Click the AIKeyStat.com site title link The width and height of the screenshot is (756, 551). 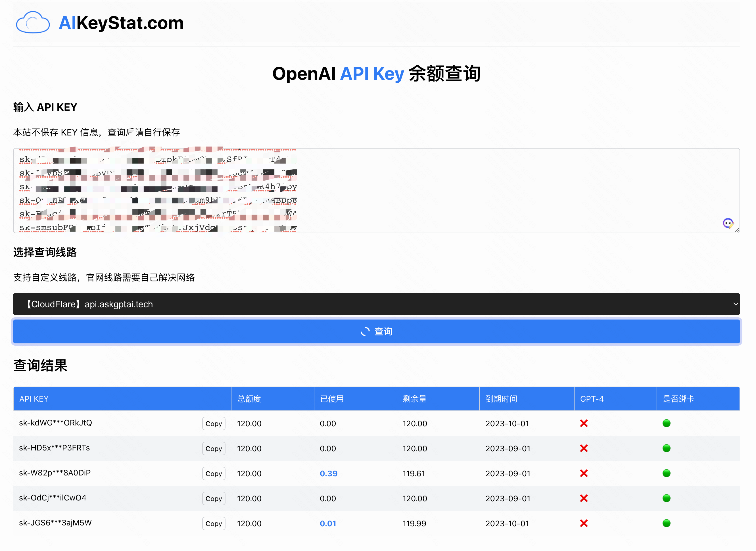(x=121, y=23)
